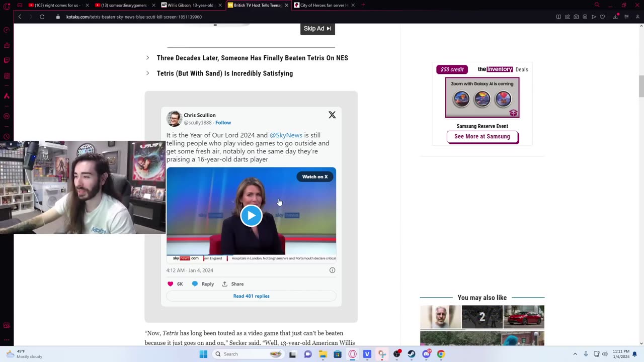Open the red car recommended thumbnail
The image size is (644, 362).
pyautogui.click(x=524, y=317)
